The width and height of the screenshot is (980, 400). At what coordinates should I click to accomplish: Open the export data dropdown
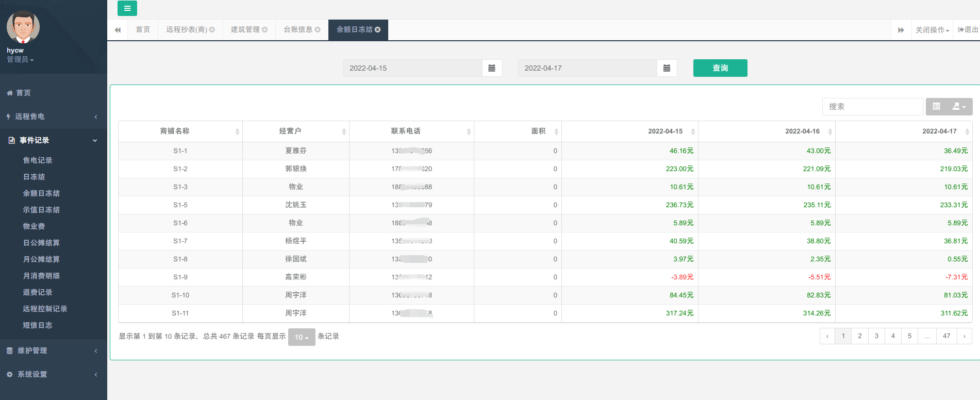pos(959,107)
